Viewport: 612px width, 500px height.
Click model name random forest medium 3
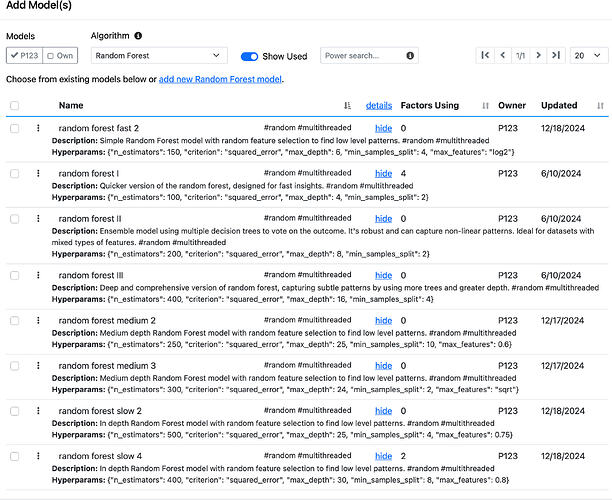[x=107, y=366]
